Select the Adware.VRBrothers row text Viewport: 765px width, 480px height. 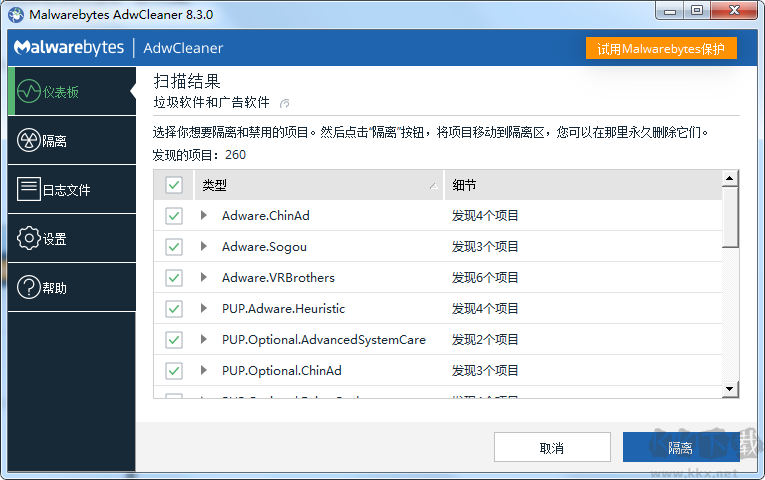click(278, 278)
